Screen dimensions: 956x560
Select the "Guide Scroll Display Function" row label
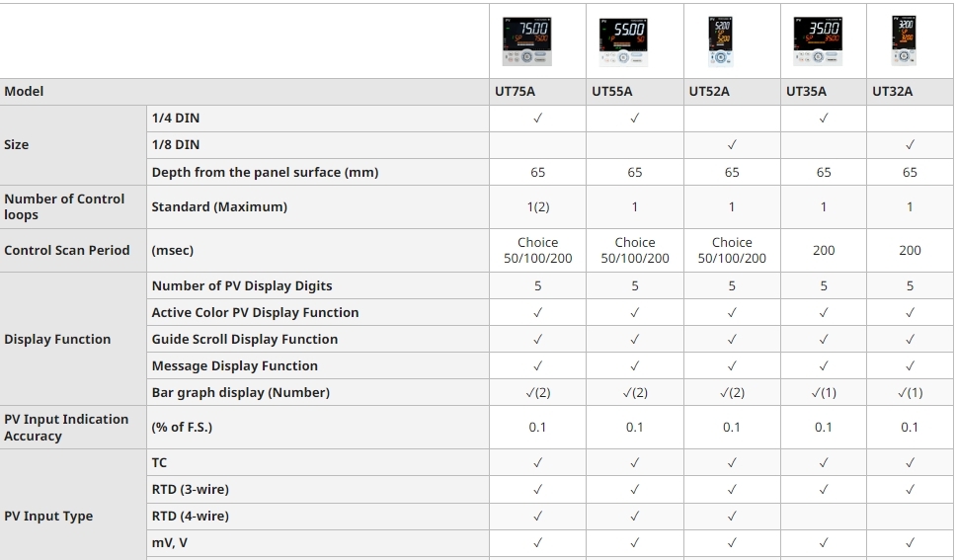[x=245, y=340]
